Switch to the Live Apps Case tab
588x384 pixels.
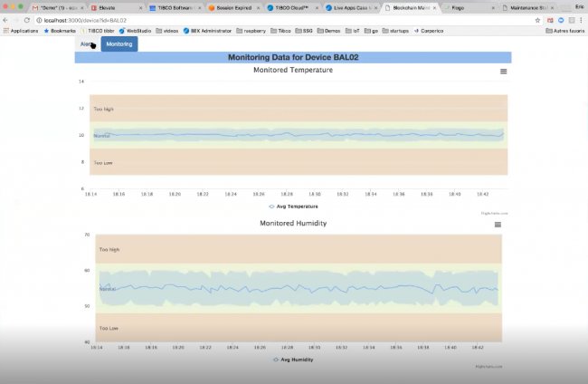point(351,7)
